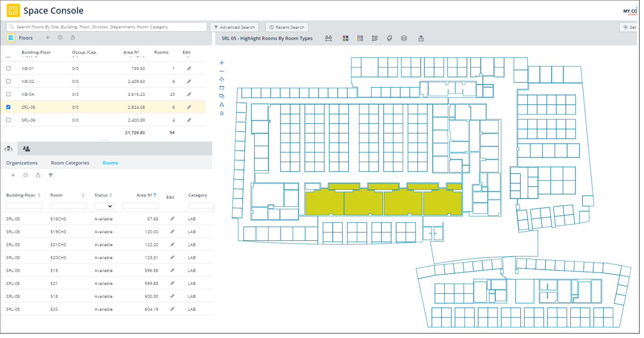Open the Highlight Rooms legend icon
The image size is (644, 338).
375,38
